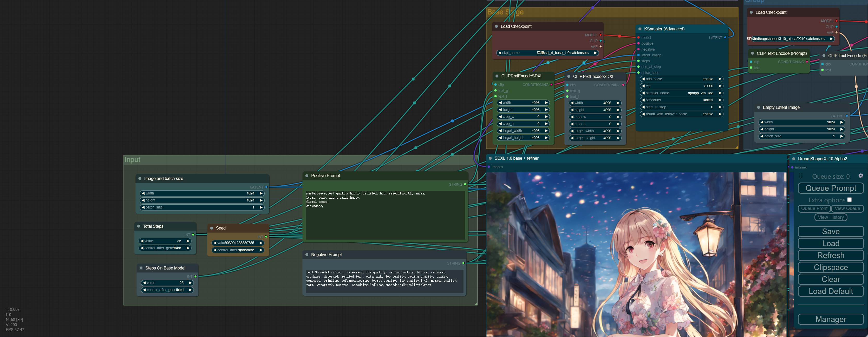Collapse the KSampler (Advanced) node dot
The image size is (868, 337).
(639, 29)
